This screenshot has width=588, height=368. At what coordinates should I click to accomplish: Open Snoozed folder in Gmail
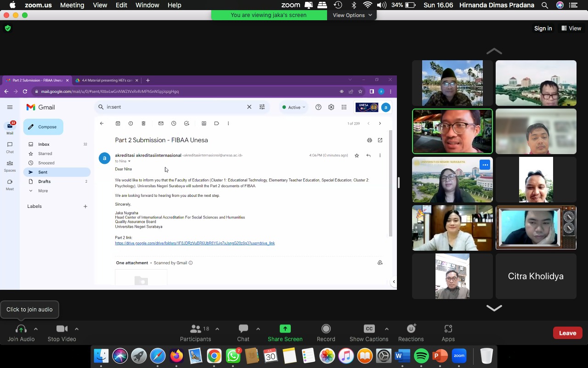click(x=57, y=163)
